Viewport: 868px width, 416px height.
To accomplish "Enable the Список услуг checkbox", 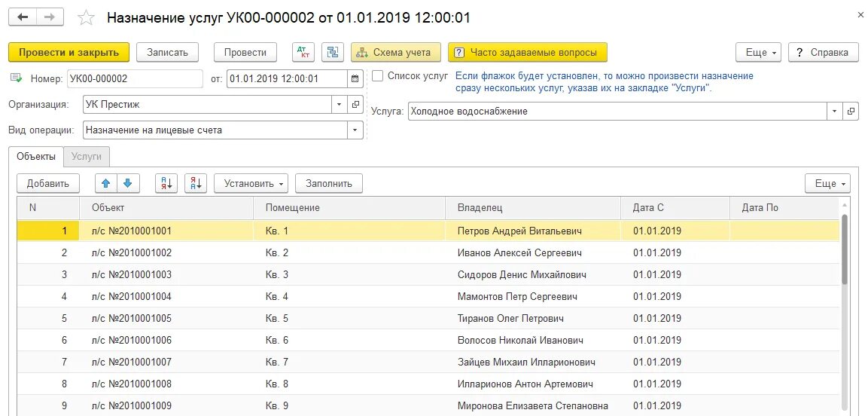I will click(x=378, y=76).
